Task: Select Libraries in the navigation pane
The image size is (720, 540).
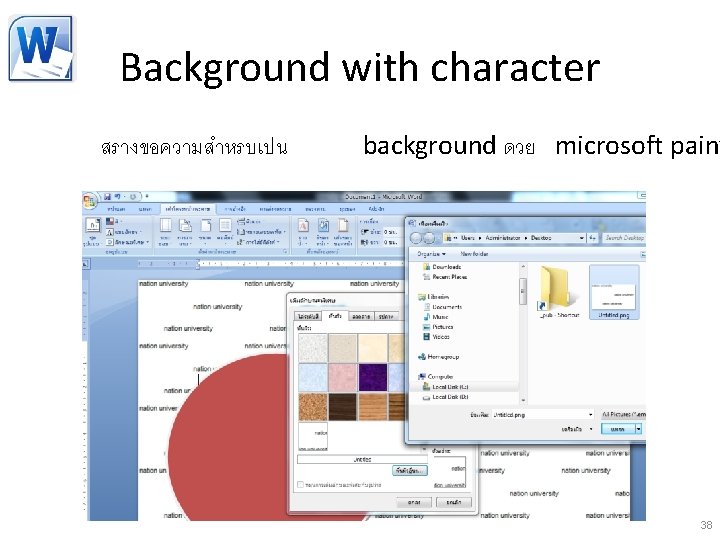Action: (x=433, y=297)
